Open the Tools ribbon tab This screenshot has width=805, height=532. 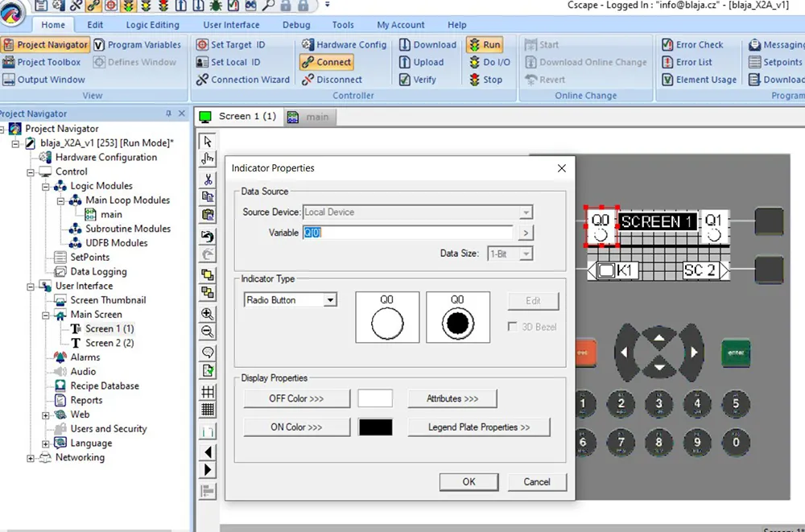343,25
